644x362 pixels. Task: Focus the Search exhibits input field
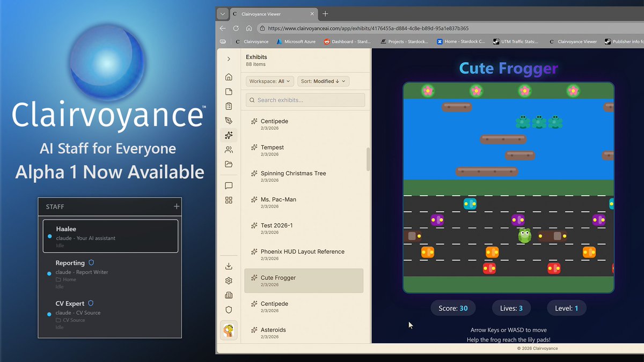point(305,100)
